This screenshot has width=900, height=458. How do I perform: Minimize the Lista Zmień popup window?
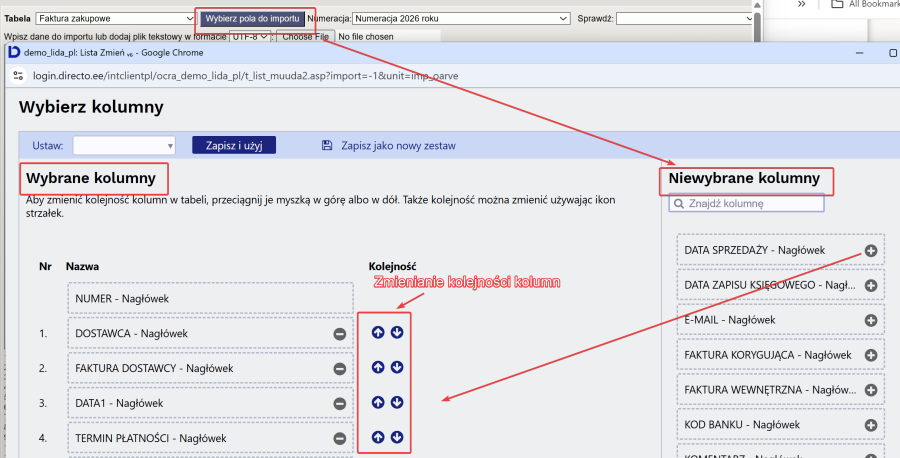[859, 53]
